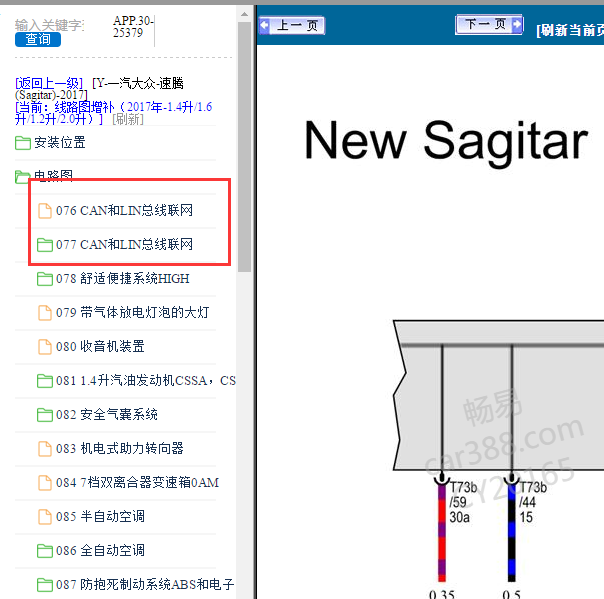Click the 083 机电式助力转向器 document icon

tap(45, 449)
